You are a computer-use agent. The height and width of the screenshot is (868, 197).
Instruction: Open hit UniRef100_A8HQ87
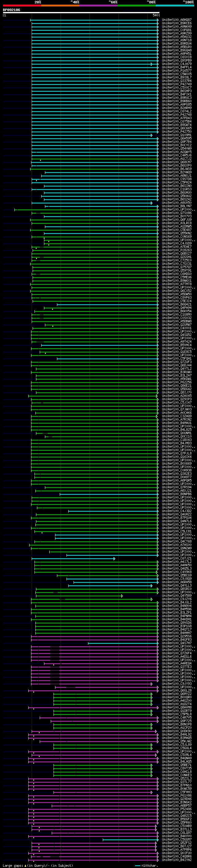[x=177, y=20]
